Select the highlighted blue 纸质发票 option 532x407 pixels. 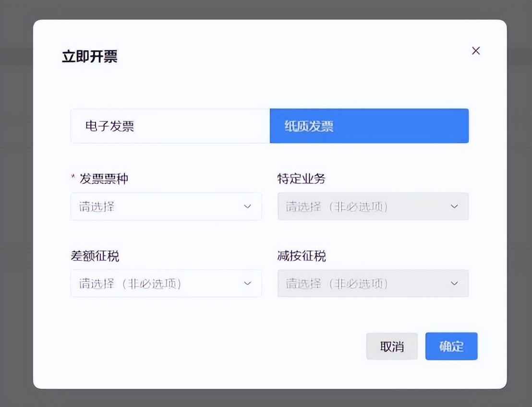369,126
